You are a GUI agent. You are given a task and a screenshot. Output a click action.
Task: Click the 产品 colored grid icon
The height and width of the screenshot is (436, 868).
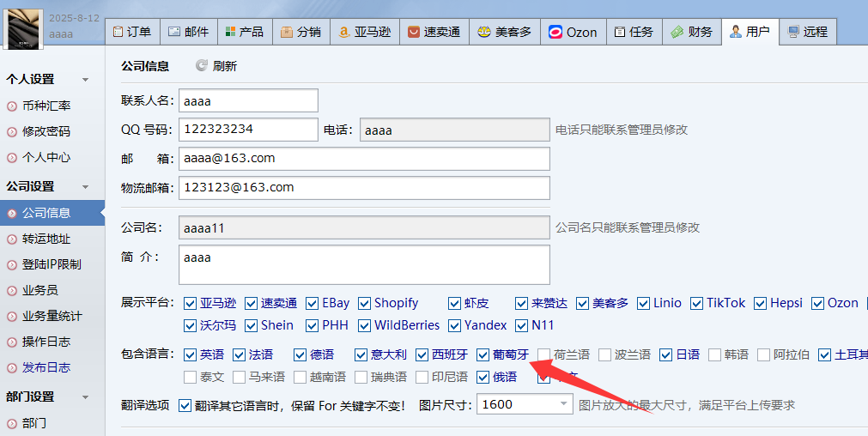point(230,32)
